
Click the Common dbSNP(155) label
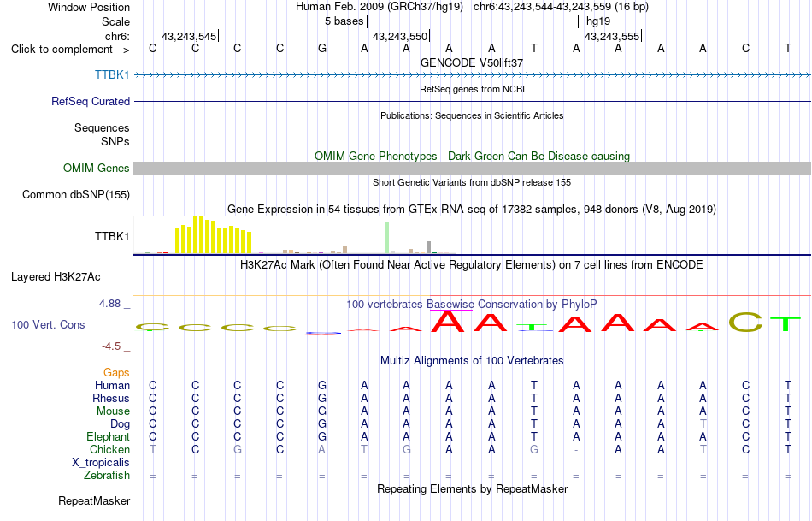point(75,194)
